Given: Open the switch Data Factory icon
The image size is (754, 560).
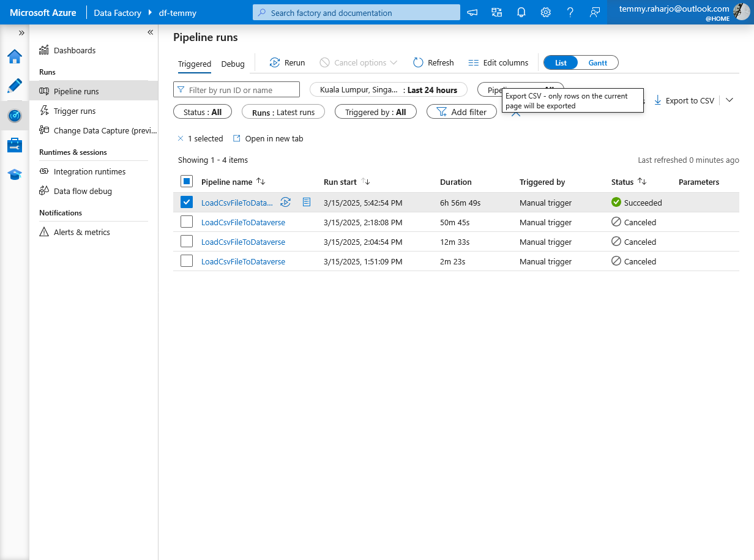Looking at the screenshot, I should coord(496,12).
